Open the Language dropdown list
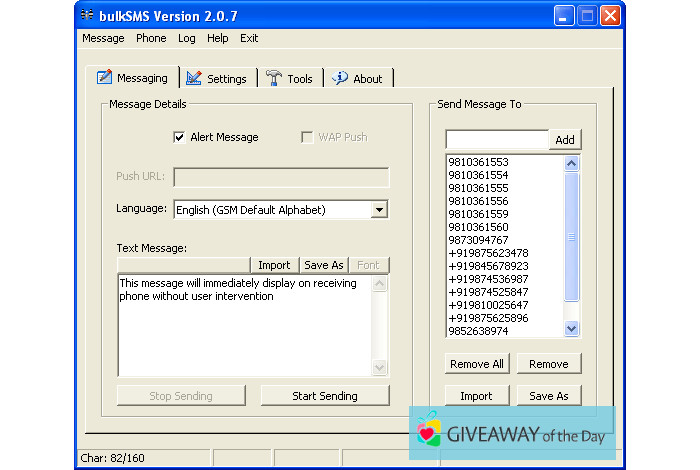This screenshot has height=470, width=700. 379,210
